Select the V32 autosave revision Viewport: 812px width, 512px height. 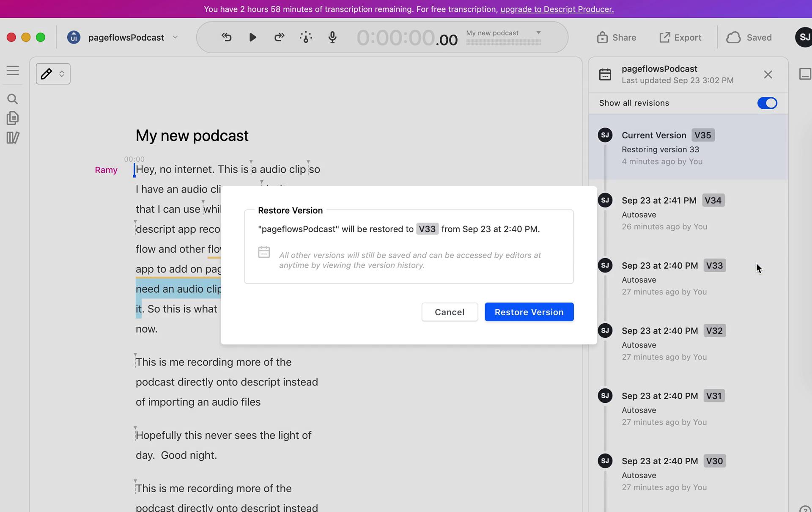click(688, 343)
